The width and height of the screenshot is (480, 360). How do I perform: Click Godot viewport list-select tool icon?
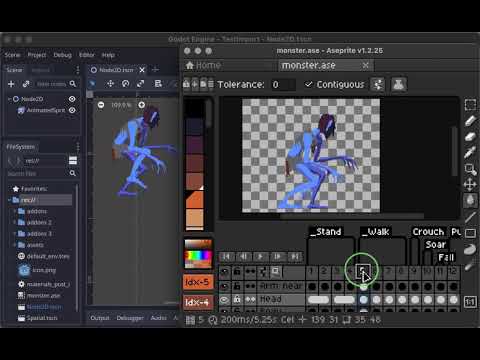point(158,84)
